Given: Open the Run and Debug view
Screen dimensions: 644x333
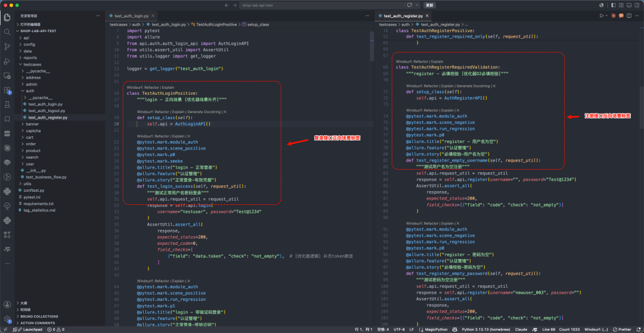Looking at the screenshot, I should (x=7, y=61).
